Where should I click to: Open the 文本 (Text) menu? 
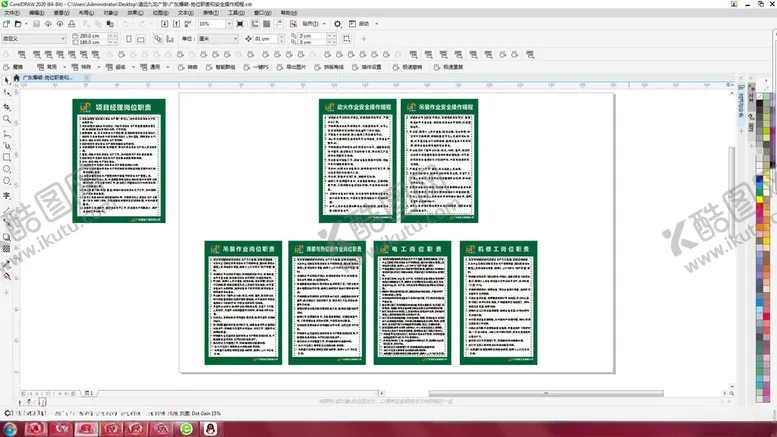[x=186, y=13]
